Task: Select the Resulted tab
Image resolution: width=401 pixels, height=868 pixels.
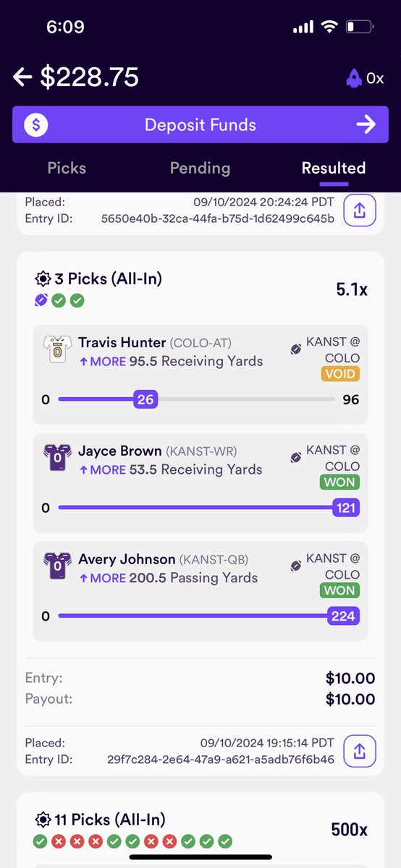Action: pyautogui.click(x=334, y=168)
